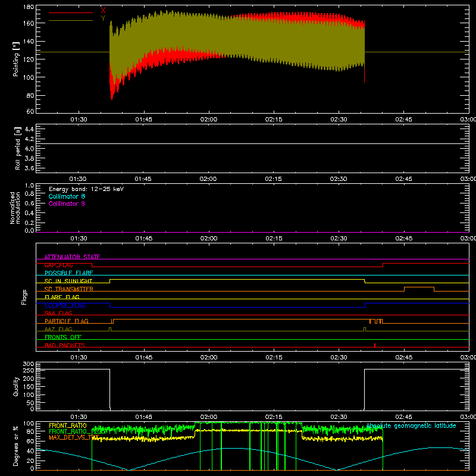Screen dimensions: 476x476
Task: Click the 0.4 tick on modulation axis
Action: click(x=29, y=213)
